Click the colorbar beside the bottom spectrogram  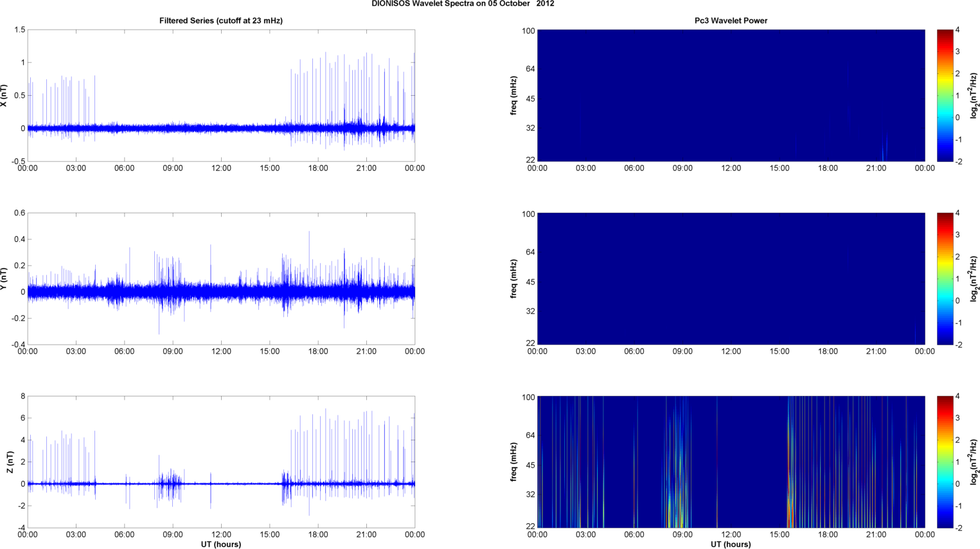pyautogui.click(x=945, y=462)
